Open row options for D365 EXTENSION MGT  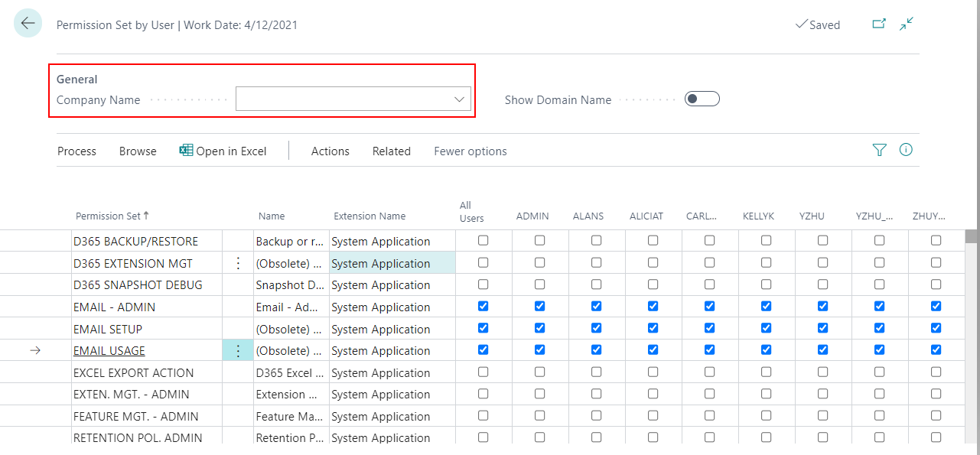[x=238, y=263]
